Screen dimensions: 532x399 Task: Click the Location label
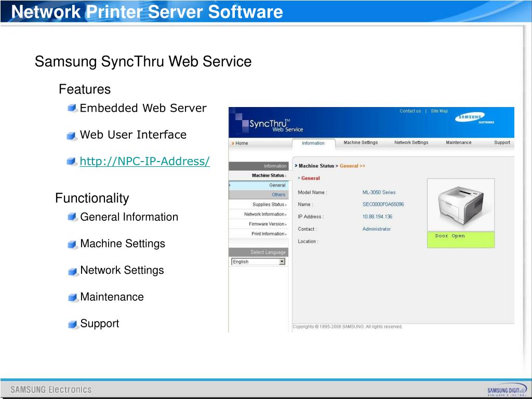(x=308, y=242)
